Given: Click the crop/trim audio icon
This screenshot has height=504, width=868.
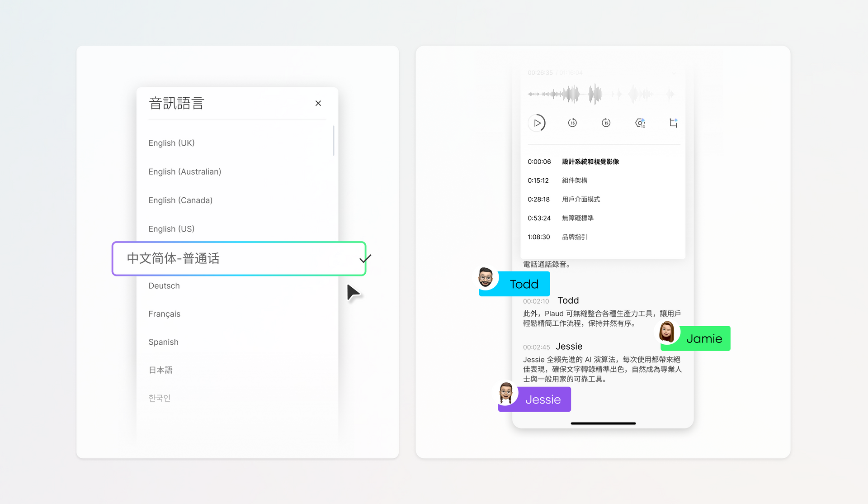Looking at the screenshot, I should click(673, 123).
